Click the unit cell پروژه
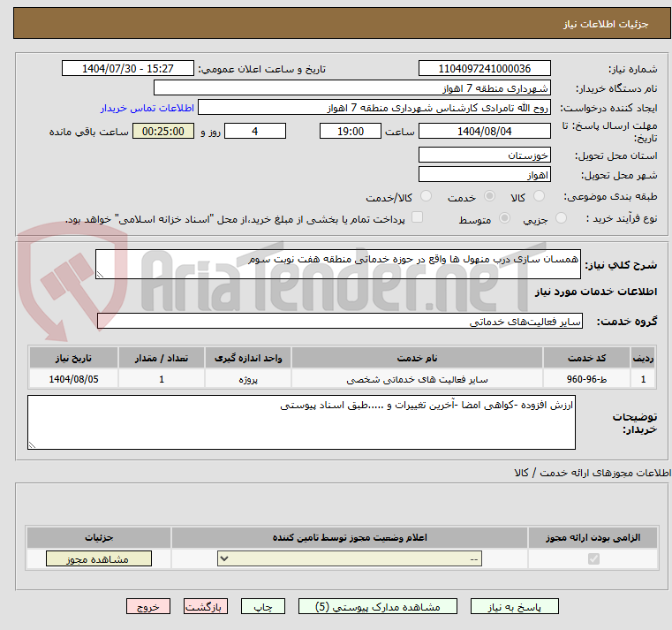Screen dimensions: 672x630 248,379
